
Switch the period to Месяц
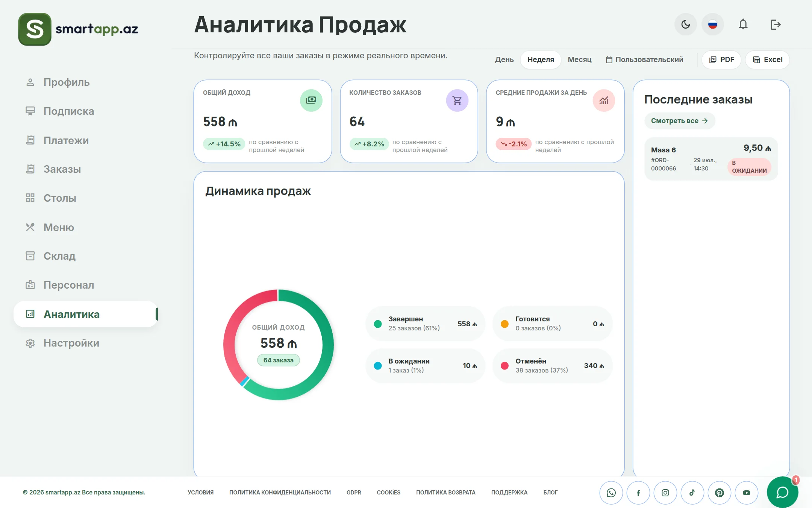tap(579, 59)
